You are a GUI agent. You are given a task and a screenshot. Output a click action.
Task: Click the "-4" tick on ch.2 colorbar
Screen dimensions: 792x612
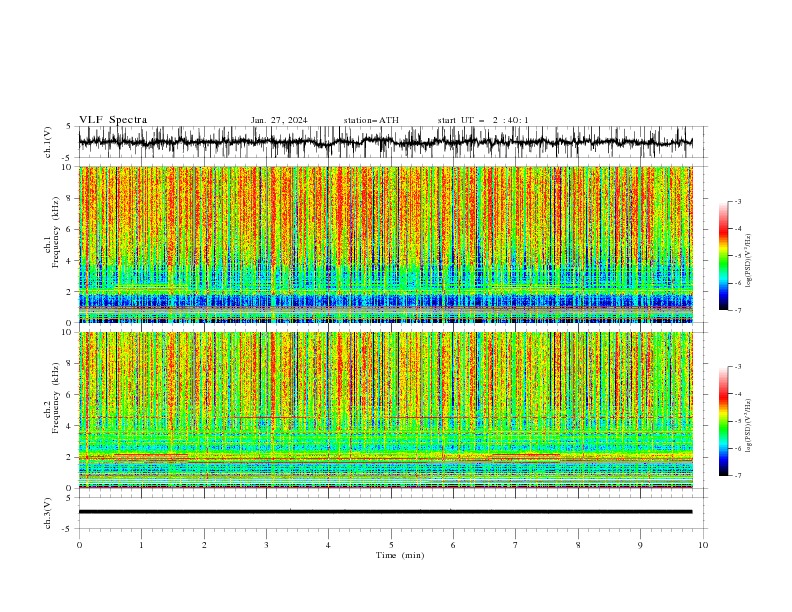point(738,394)
